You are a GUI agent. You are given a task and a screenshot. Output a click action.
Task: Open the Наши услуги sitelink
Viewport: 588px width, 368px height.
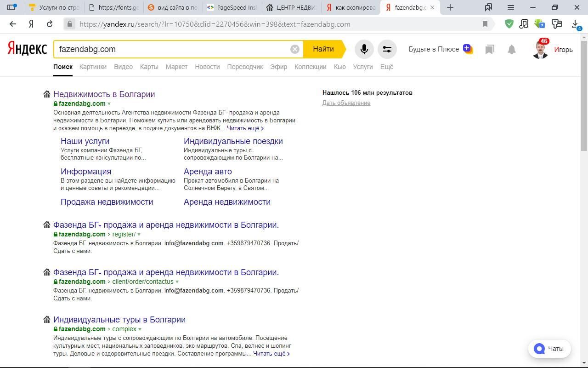pos(85,141)
